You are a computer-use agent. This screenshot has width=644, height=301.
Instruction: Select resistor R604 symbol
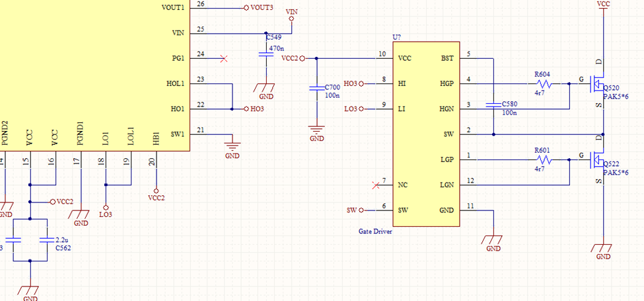click(545, 84)
